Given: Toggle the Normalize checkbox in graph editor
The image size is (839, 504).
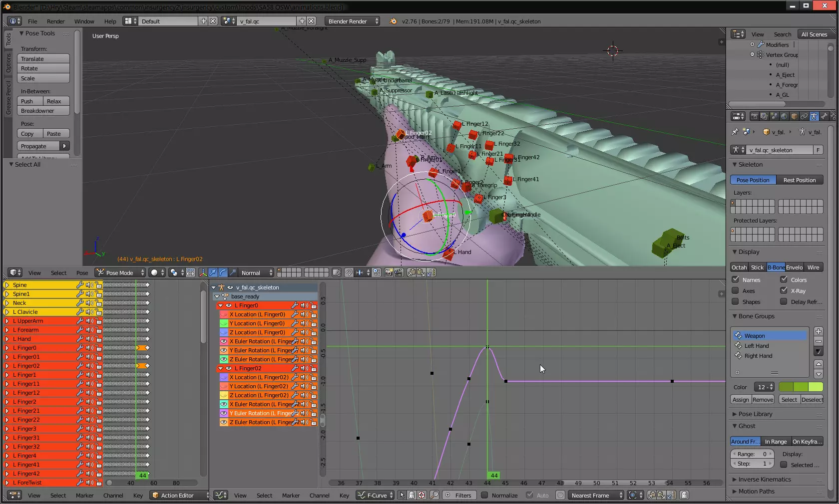Looking at the screenshot, I should [484, 496].
